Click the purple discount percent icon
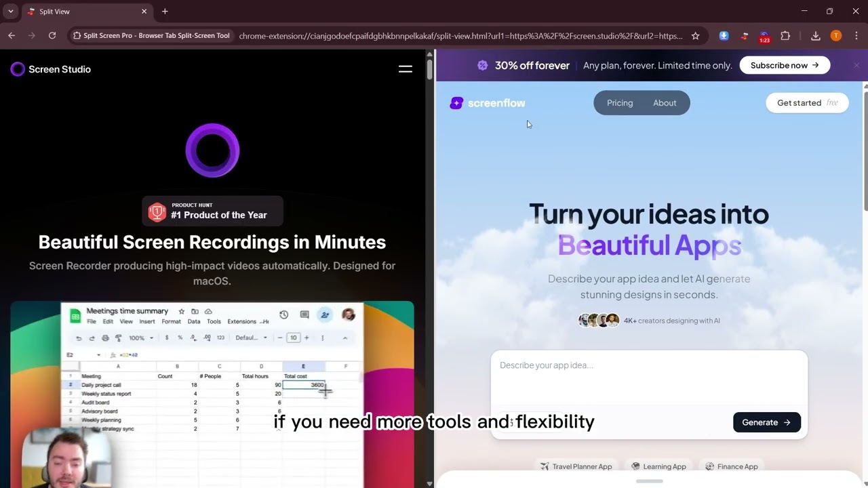Screen dimensions: 868x488 coord(483,65)
